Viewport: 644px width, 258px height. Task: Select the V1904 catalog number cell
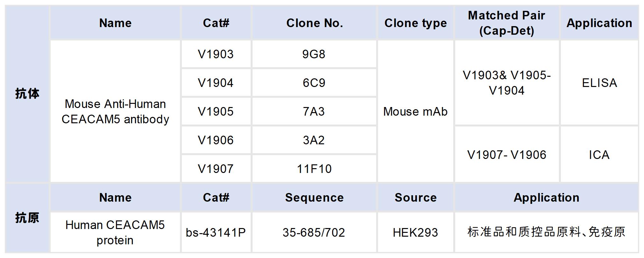click(x=216, y=83)
